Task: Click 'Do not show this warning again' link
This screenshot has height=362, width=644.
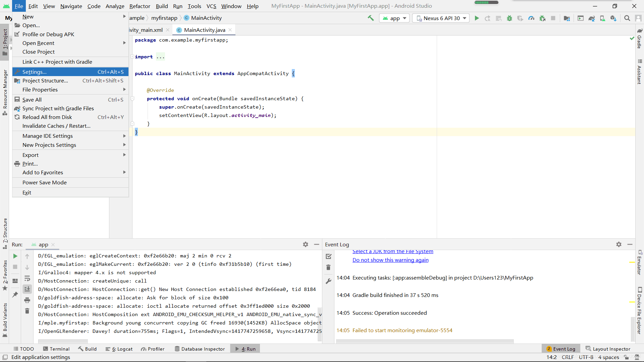Action: (390, 260)
